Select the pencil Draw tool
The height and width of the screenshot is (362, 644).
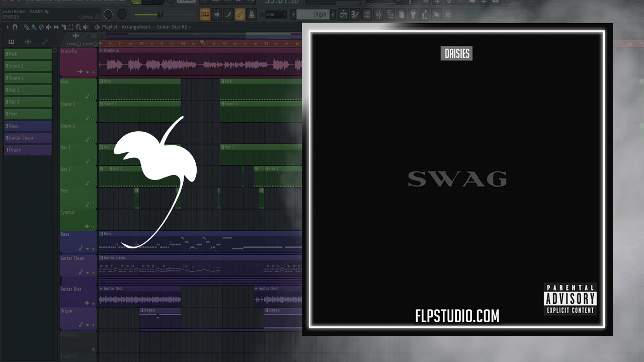27,27
